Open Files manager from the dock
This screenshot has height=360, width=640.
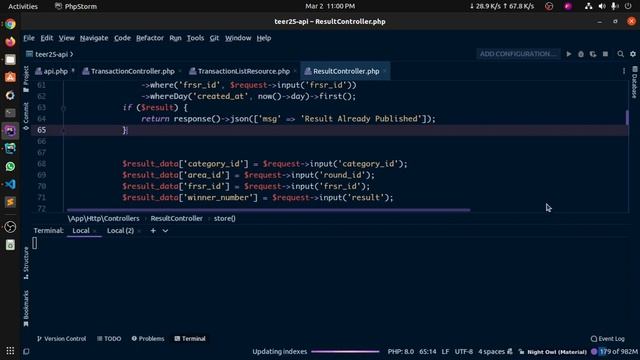coord(10,60)
